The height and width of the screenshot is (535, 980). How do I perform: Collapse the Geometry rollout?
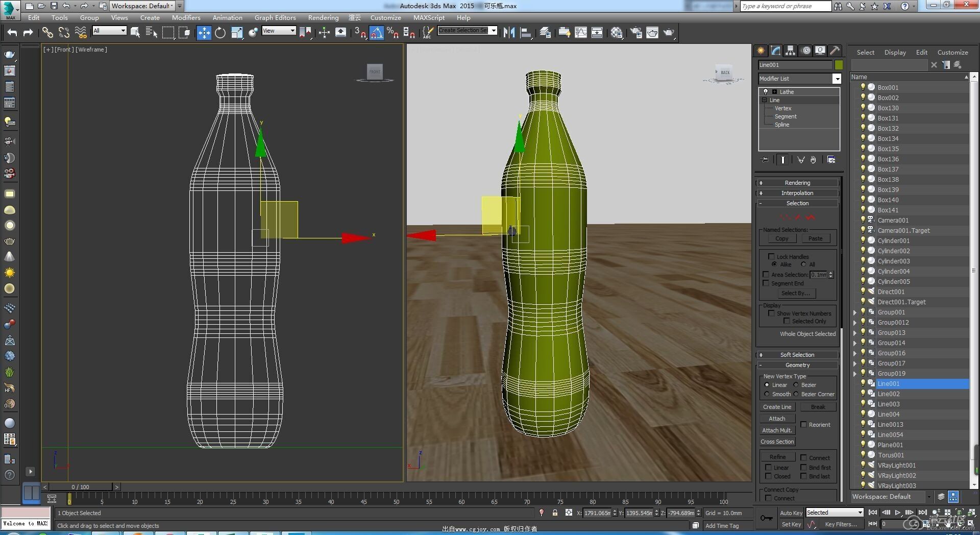tap(797, 365)
